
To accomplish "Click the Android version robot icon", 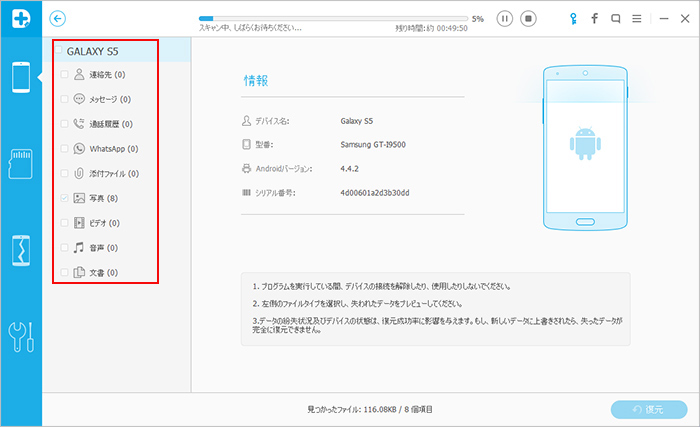I will 246,168.
